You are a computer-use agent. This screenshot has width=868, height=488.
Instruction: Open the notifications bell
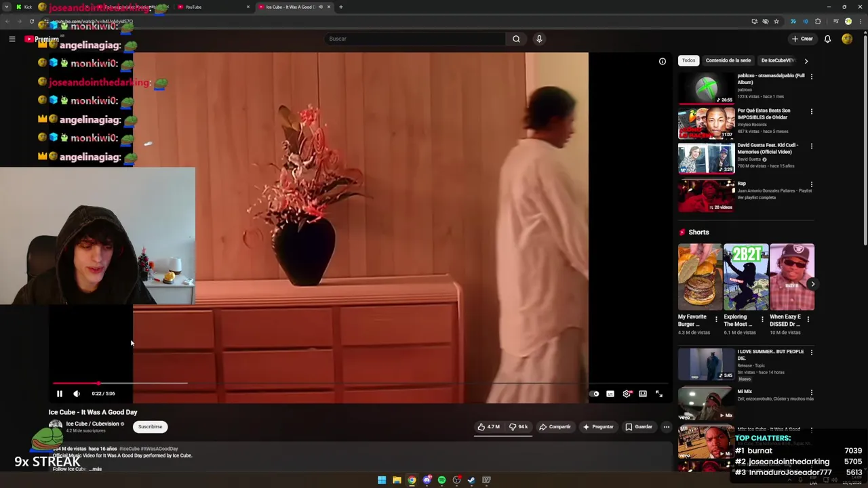tap(827, 39)
